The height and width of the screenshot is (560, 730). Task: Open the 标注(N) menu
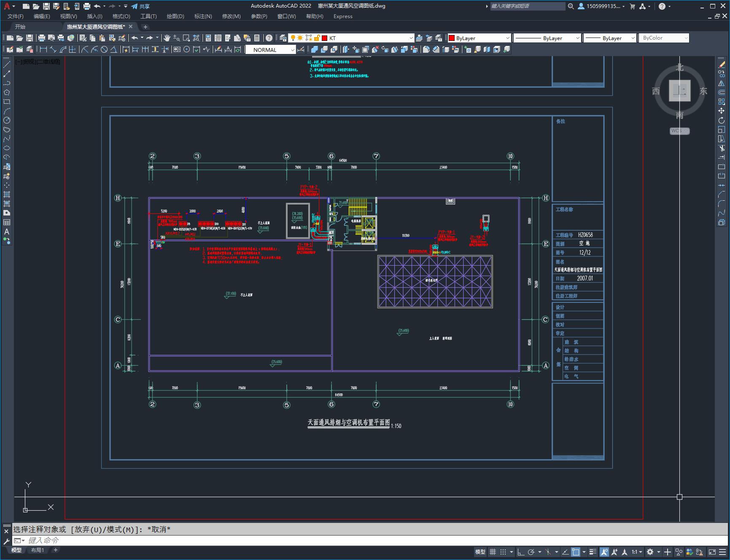point(203,16)
